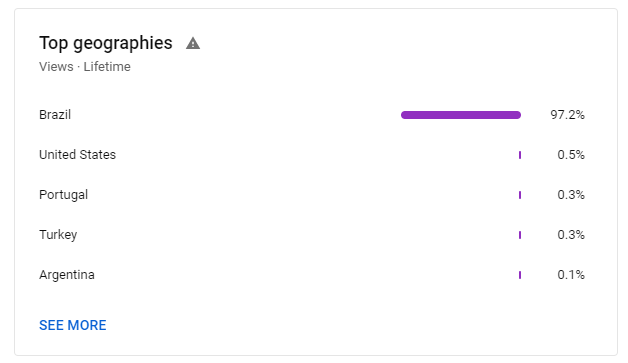Click the 0.5% value for United States
The height and width of the screenshot is (363, 628).
coord(571,155)
